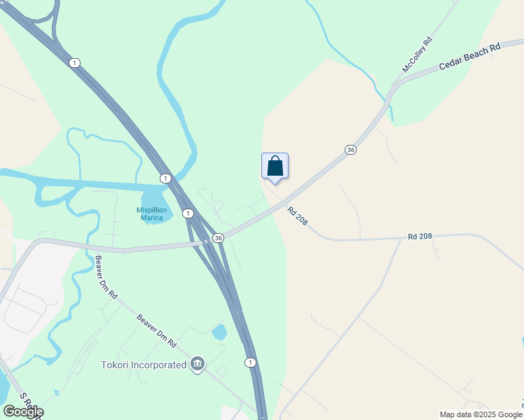Screen dimensions: 524x420
Task: Click the Route 36 shield near Cedar Beach Rd
Action: pos(350,150)
